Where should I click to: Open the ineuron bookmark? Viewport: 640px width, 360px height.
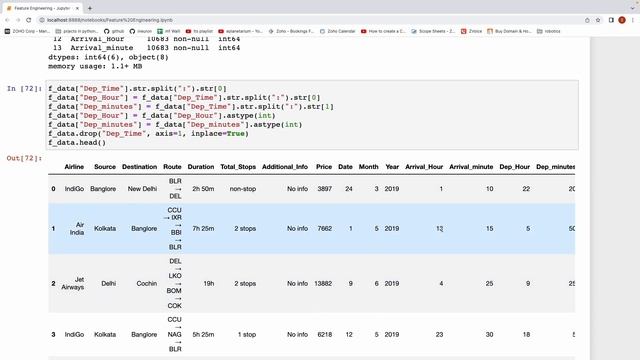(141, 31)
